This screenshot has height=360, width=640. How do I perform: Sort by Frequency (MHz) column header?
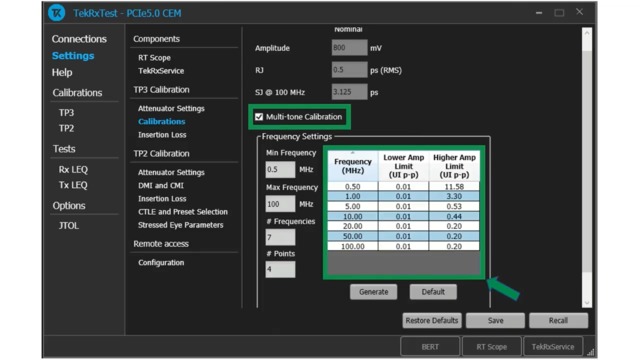click(x=353, y=166)
